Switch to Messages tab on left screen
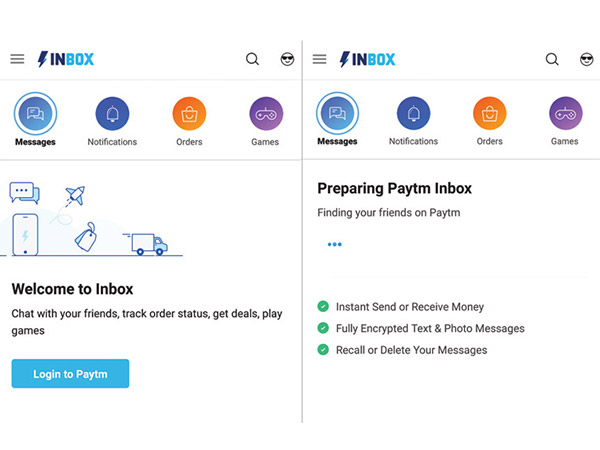The image size is (600, 450). [x=35, y=116]
